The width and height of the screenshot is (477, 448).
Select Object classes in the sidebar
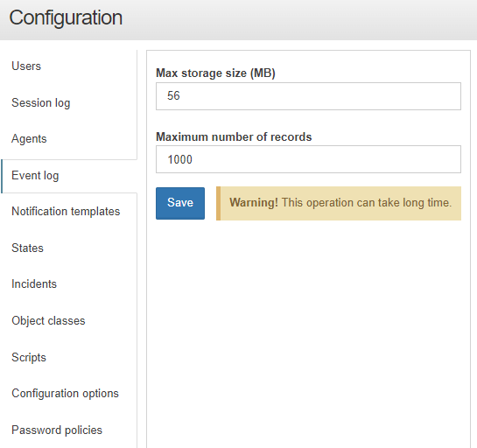pos(48,320)
